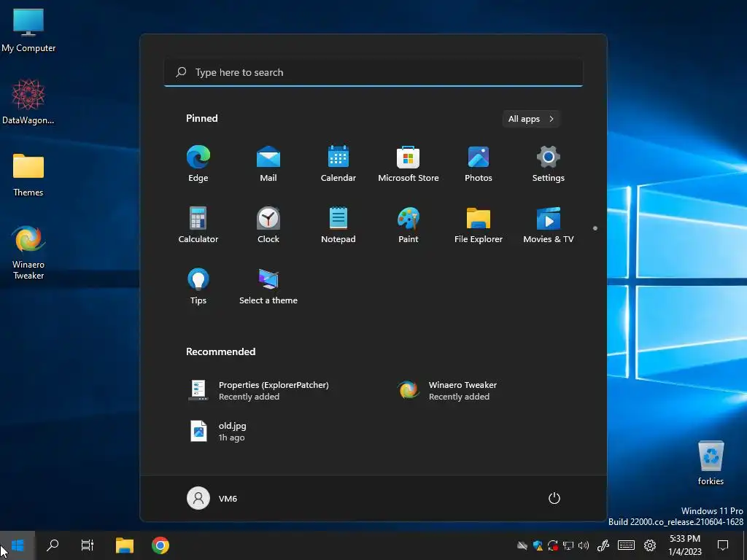Click the touch keyboard tray icon
Viewport: 747px width, 560px height.
coord(626,545)
